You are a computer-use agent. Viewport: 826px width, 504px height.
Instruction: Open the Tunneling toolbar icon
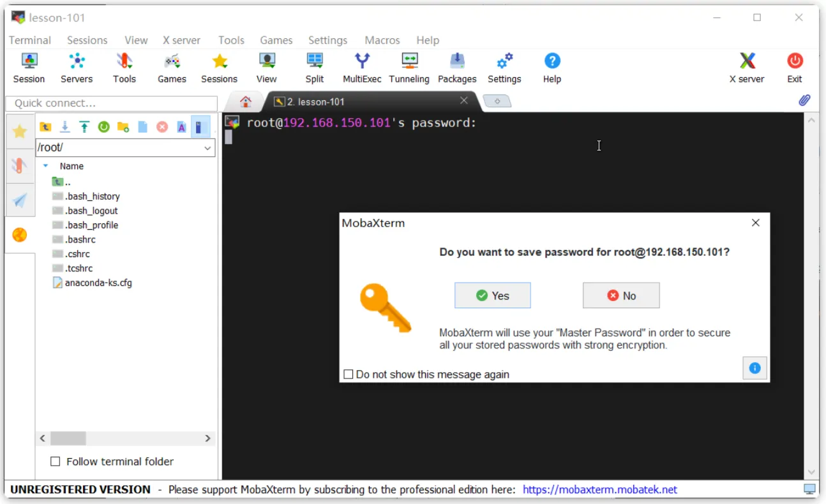click(x=409, y=68)
